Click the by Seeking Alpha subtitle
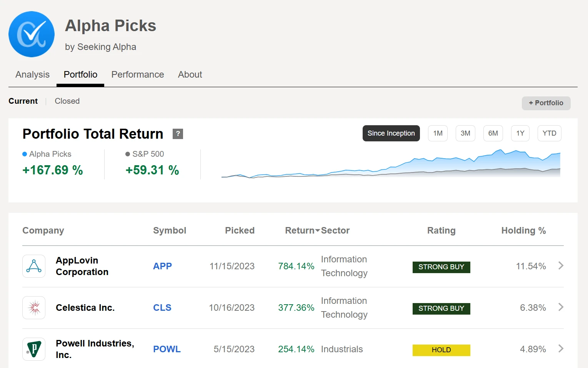Screen dimensions: 588x368 (x=100, y=47)
